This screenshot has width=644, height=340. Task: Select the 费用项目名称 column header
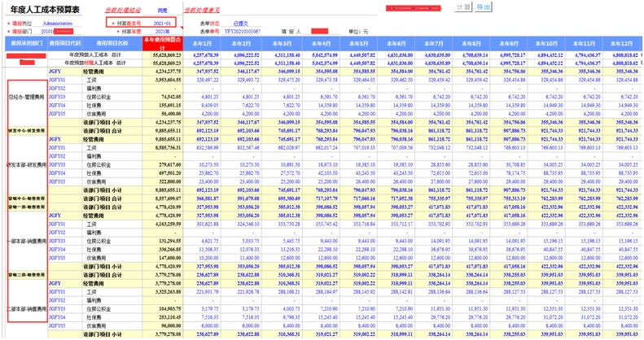[112, 43]
